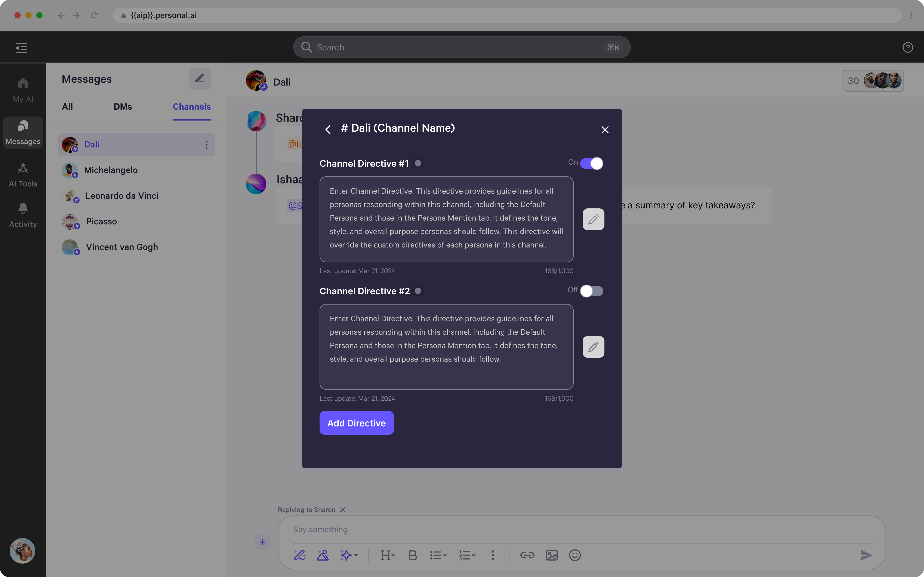Open the Messages section in the sidebar

click(x=22, y=132)
